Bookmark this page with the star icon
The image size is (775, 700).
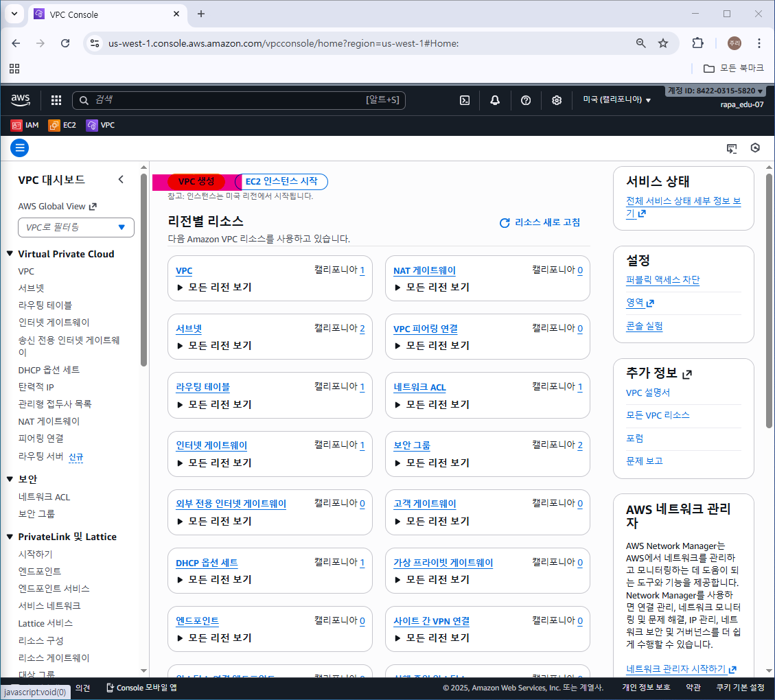click(x=663, y=43)
